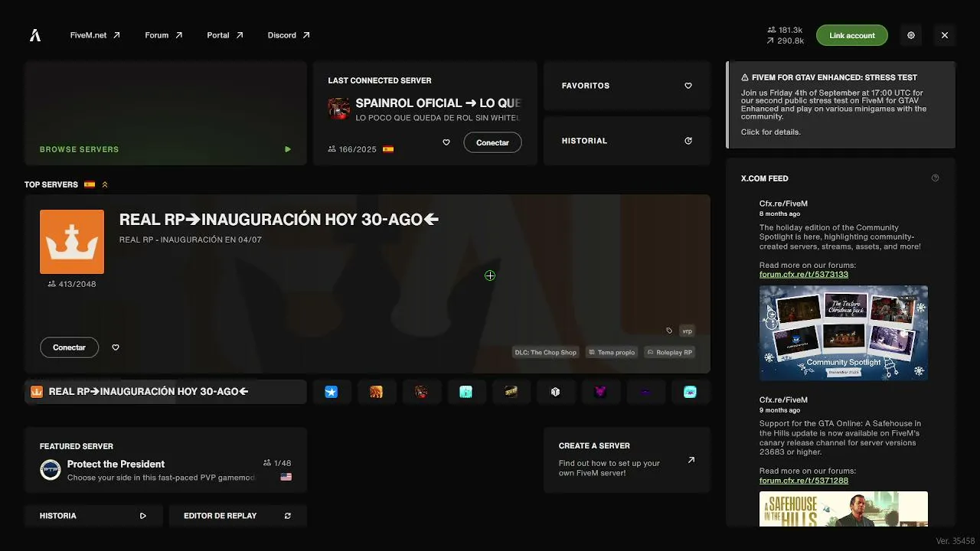Open the Portal link in the top bar

(225, 35)
